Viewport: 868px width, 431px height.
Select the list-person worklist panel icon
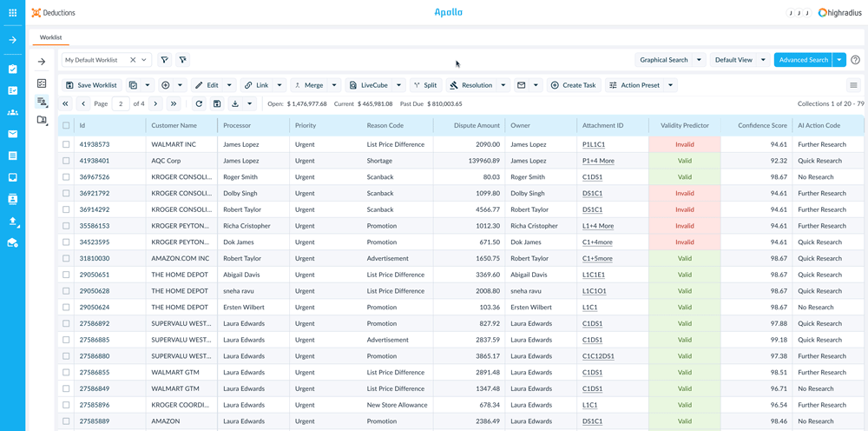click(x=42, y=102)
